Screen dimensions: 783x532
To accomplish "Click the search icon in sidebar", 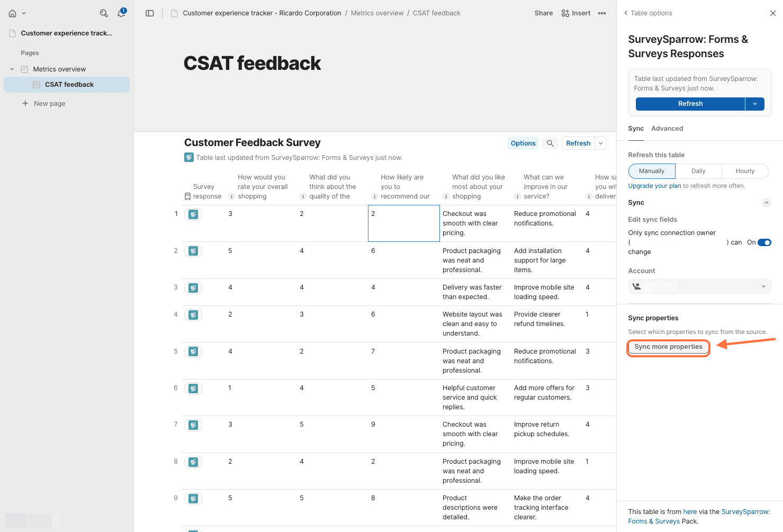I will 104,13.
